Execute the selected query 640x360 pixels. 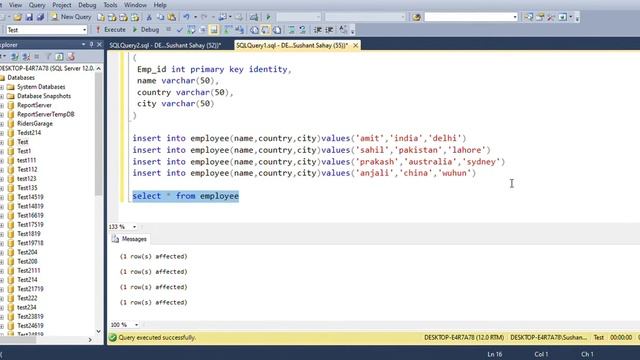111,29
